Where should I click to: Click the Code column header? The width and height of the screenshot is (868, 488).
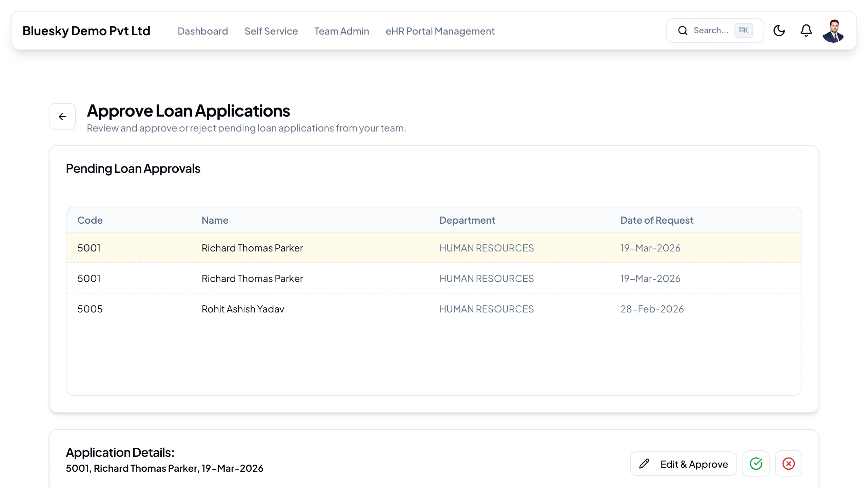(x=90, y=220)
